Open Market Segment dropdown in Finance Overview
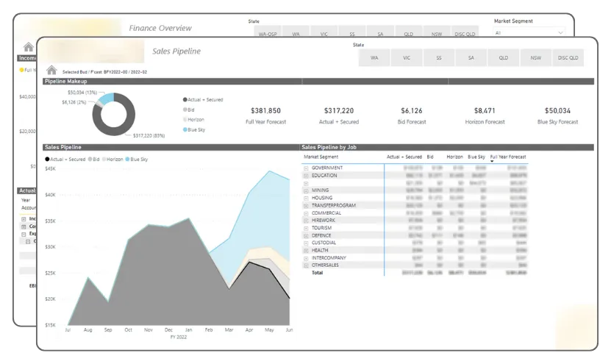 pyautogui.click(x=529, y=33)
